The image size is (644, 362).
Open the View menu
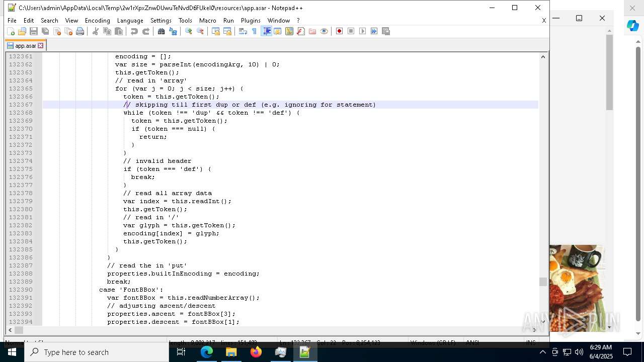pos(71,21)
